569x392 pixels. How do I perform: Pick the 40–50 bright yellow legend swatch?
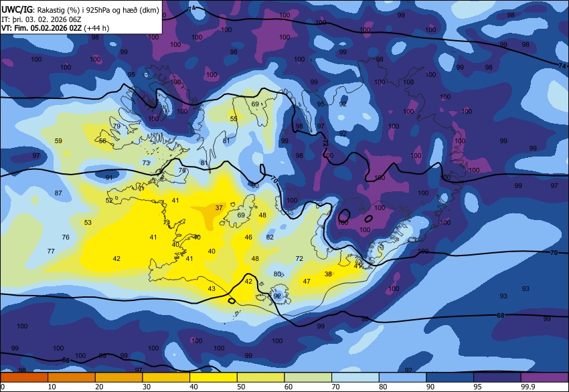[214, 377]
